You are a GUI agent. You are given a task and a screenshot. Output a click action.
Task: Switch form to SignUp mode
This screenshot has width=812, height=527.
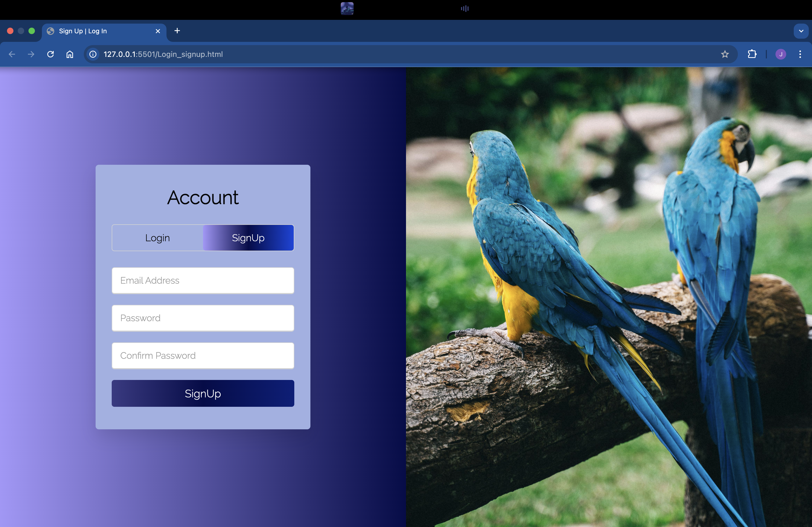(x=248, y=238)
